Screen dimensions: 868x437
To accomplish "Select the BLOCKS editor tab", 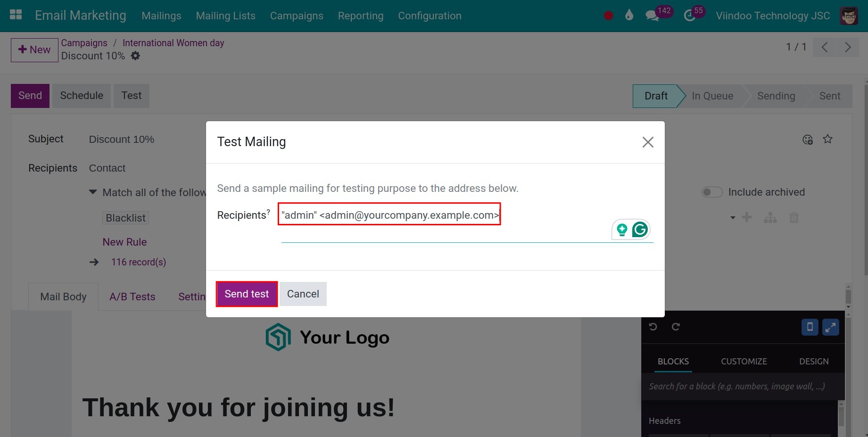I will coord(673,361).
